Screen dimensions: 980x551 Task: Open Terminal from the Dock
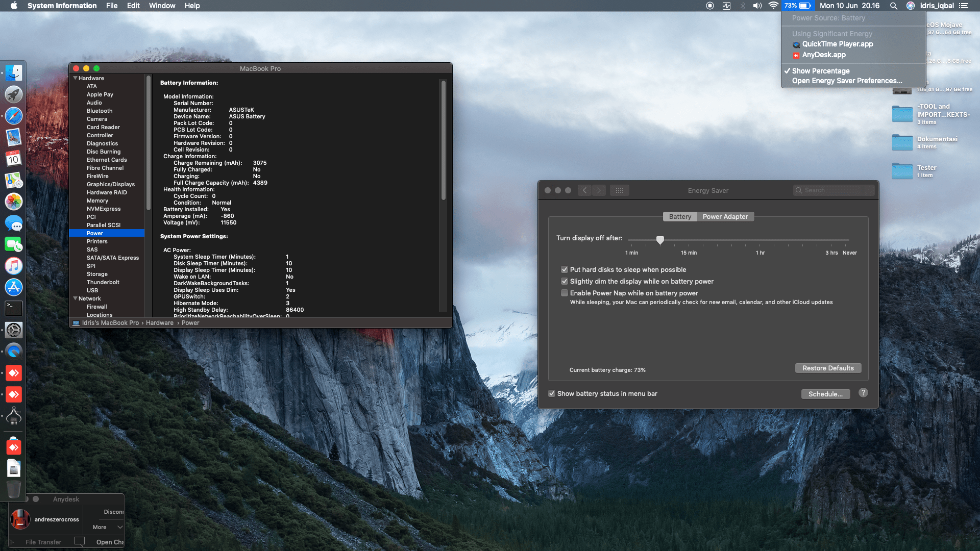(x=14, y=308)
